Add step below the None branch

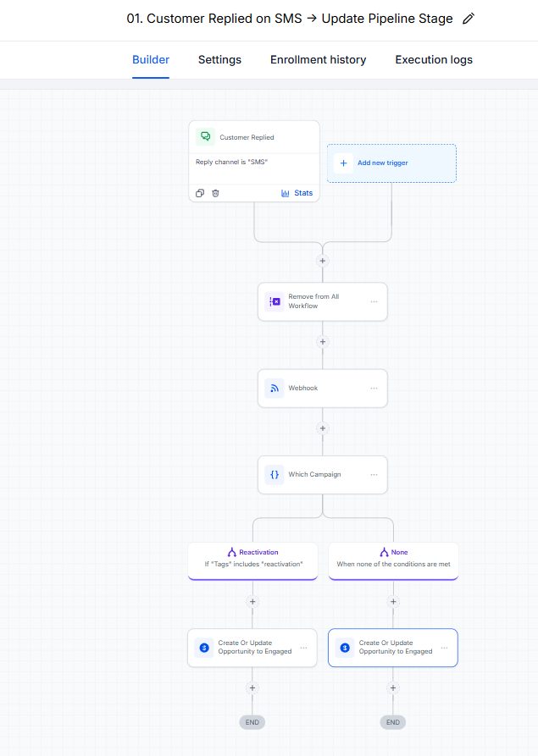(393, 602)
